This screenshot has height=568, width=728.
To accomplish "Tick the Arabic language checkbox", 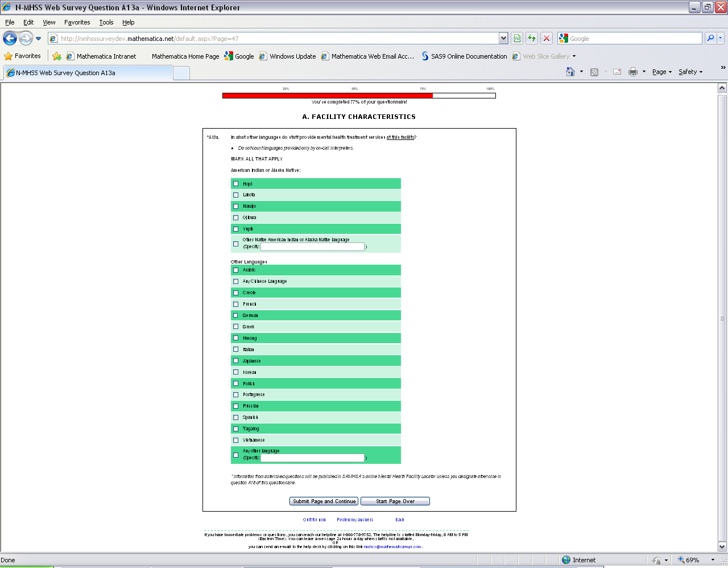I will (236, 270).
